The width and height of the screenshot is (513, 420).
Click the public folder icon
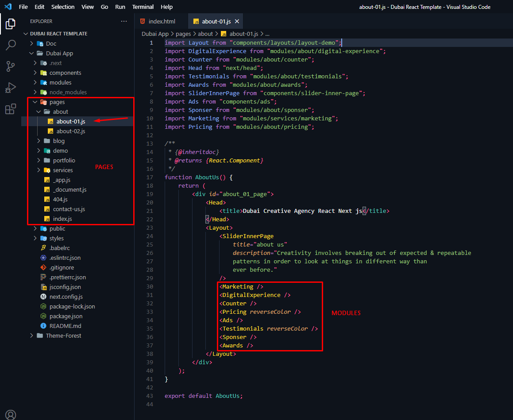point(43,229)
